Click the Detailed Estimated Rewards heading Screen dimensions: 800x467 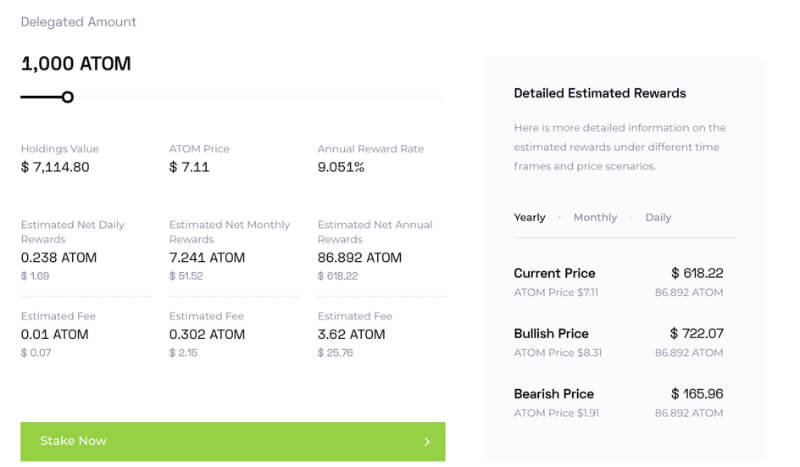599,93
